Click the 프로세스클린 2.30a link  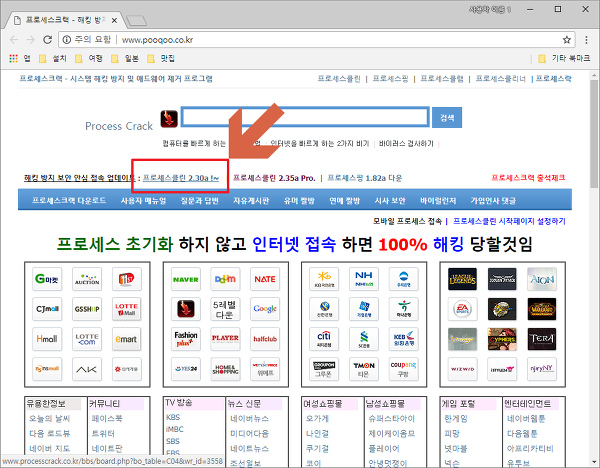[x=181, y=178]
